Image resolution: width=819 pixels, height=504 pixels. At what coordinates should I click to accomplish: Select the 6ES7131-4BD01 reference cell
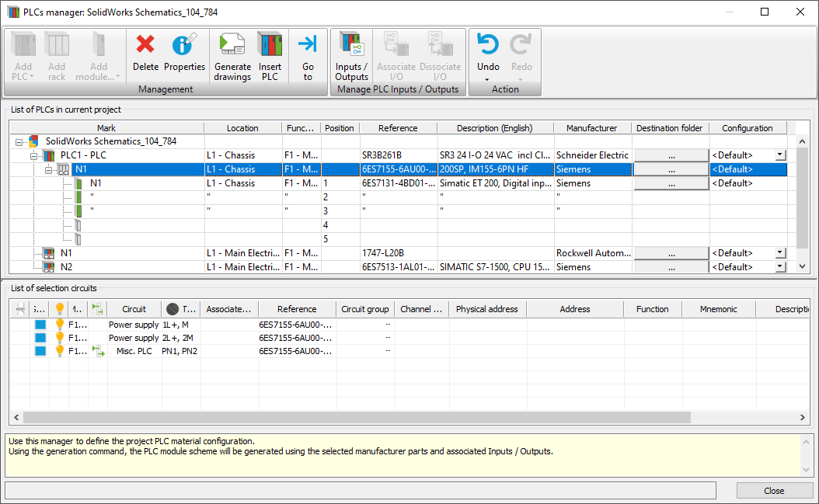399,183
